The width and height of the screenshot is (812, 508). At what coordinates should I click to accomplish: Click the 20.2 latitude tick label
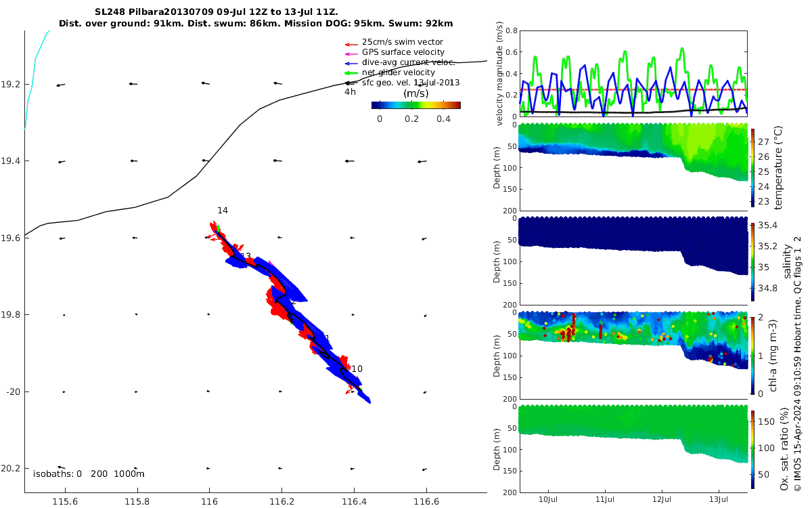point(10,468)
